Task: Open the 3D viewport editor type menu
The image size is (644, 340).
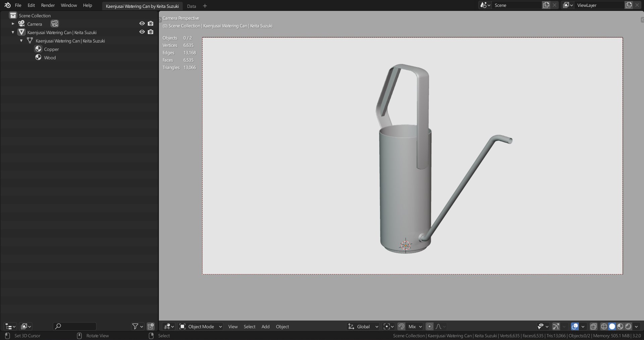Action: click(x=169, y=326)
